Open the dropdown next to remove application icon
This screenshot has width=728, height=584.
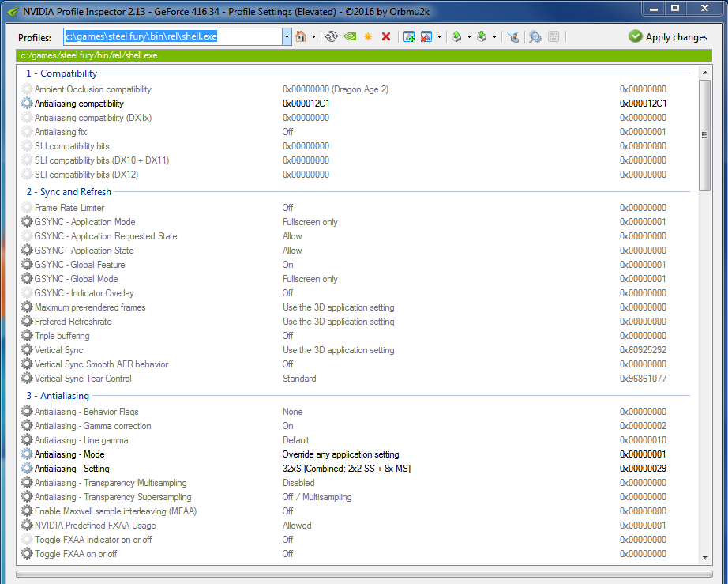pos(439,36)
